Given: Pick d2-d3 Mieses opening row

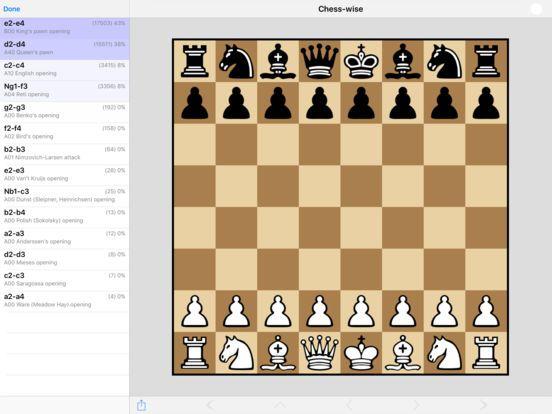Looking at the screenshot, I should (65, 259).
